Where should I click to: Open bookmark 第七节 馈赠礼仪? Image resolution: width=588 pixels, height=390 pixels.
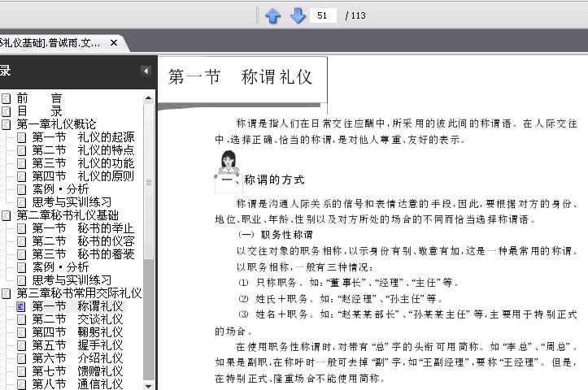coord(77,371)
